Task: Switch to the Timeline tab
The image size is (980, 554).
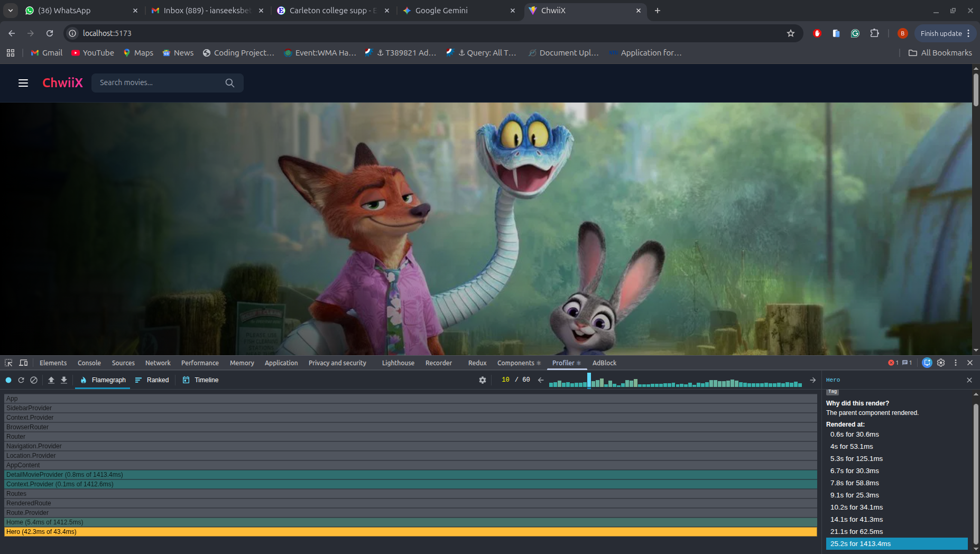Action: [x=200, y=380]
